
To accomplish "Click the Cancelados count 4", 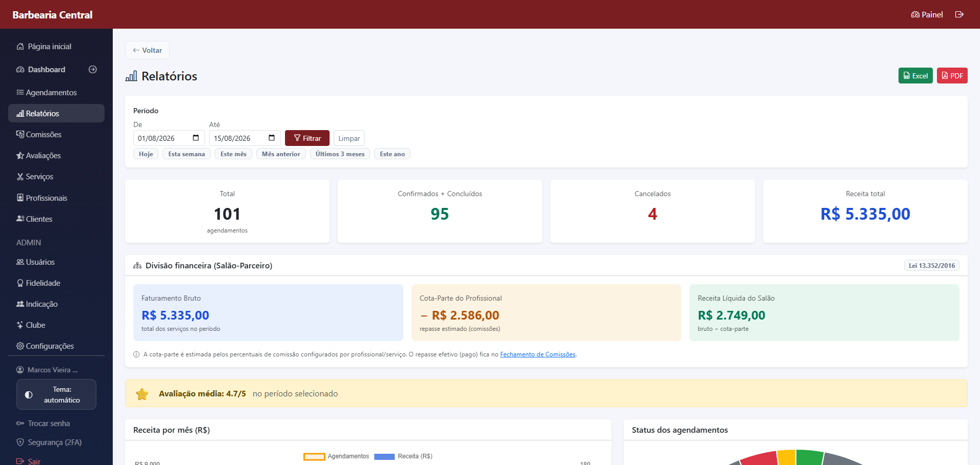I will click(x=652, y=214).
